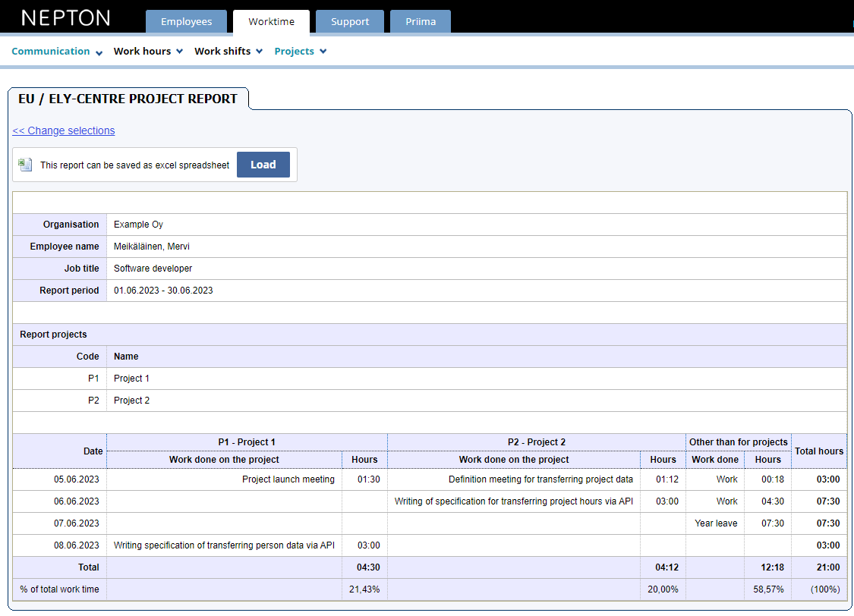Follow the Change selections link
This screenshot has height=616, width=854.
pyautogui.click(x=63, y=130)
